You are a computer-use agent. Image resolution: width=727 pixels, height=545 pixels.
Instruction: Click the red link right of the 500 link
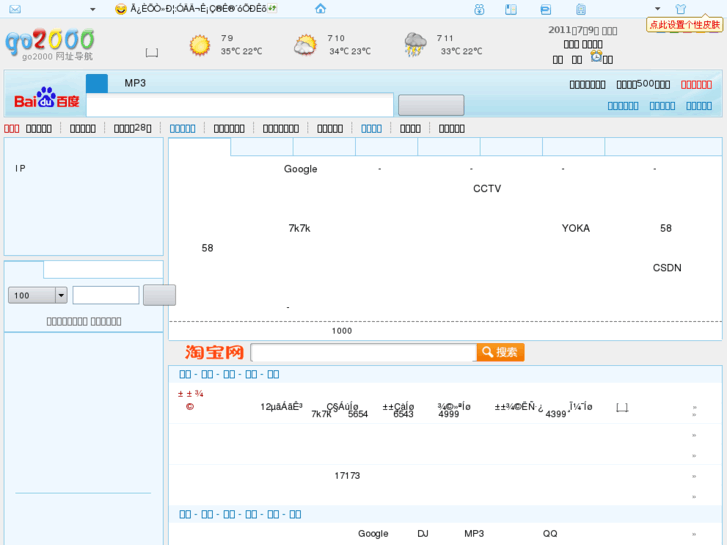click(696, 84)
